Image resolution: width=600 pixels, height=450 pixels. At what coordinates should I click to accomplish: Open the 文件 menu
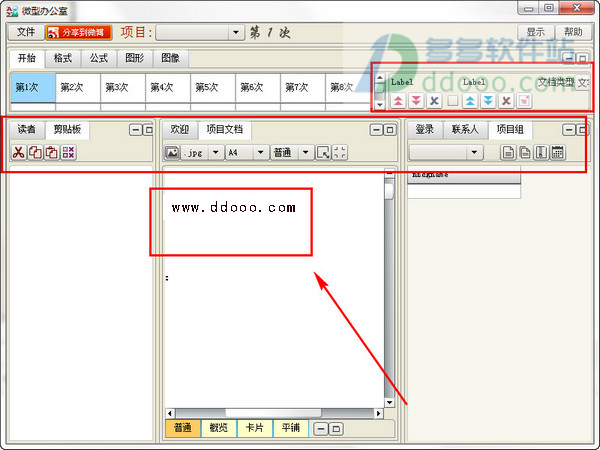26,32
